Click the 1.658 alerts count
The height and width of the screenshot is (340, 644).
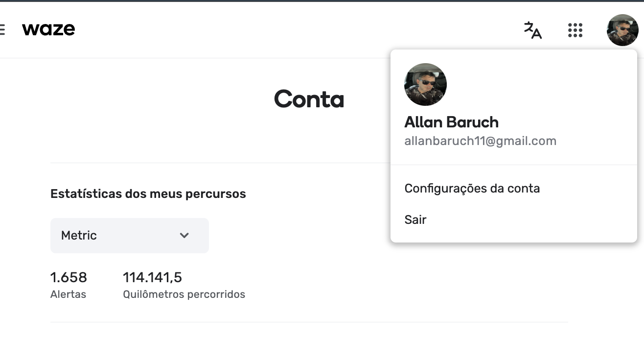point(69,278)
